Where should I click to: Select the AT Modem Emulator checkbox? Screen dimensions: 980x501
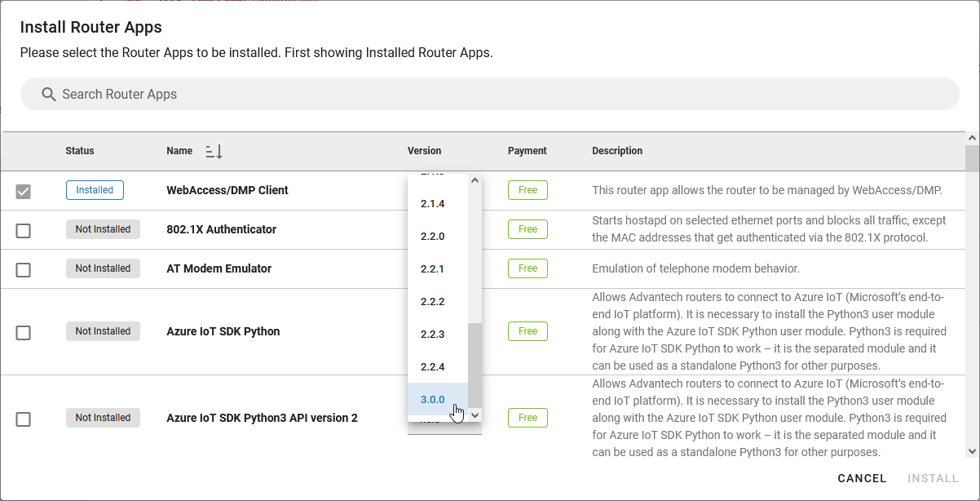coord(24,269)
